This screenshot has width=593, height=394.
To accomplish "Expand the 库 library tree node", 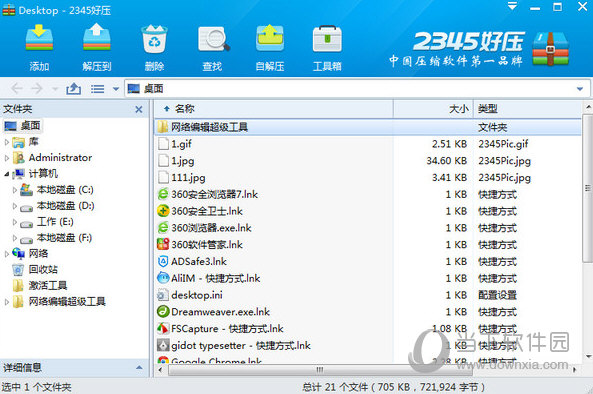I will tap(6, 142).
